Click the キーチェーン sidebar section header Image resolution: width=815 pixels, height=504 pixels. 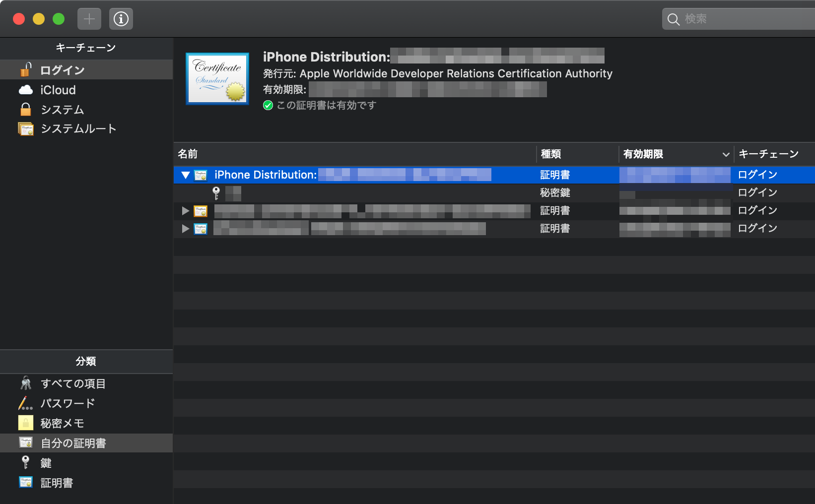[x=86, y=48]
